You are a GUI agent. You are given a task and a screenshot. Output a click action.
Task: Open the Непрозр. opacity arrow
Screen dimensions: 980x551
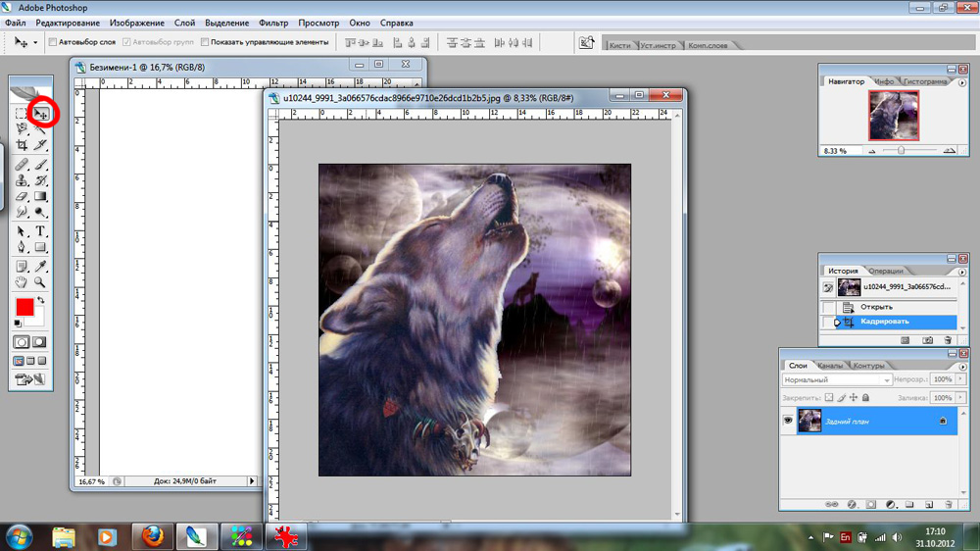coord(960,379)
